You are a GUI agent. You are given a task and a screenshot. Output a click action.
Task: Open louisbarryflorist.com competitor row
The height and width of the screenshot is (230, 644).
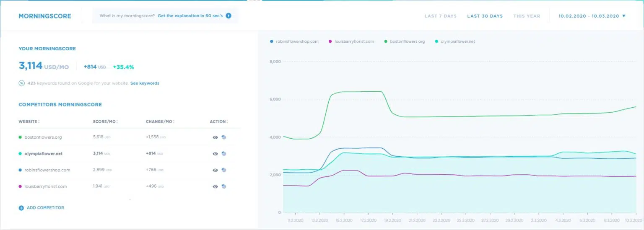point(129,186)
